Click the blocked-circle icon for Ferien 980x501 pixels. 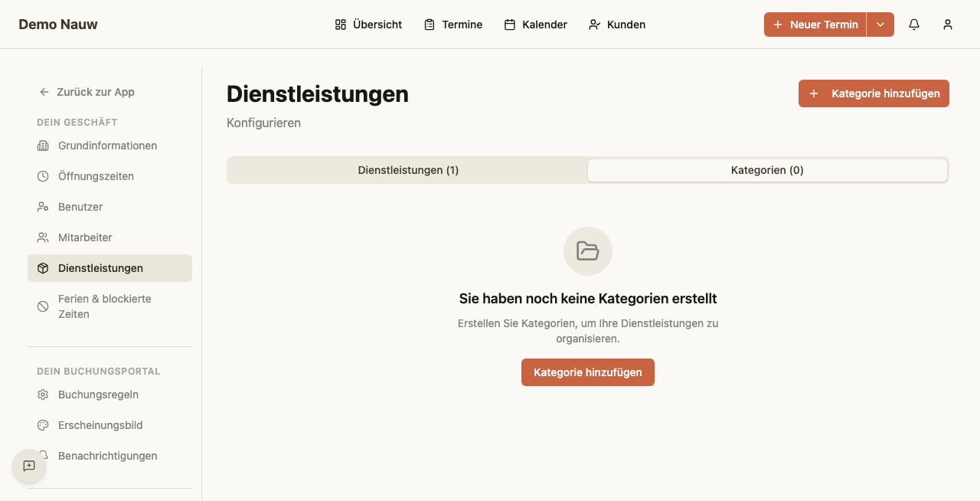43,306
